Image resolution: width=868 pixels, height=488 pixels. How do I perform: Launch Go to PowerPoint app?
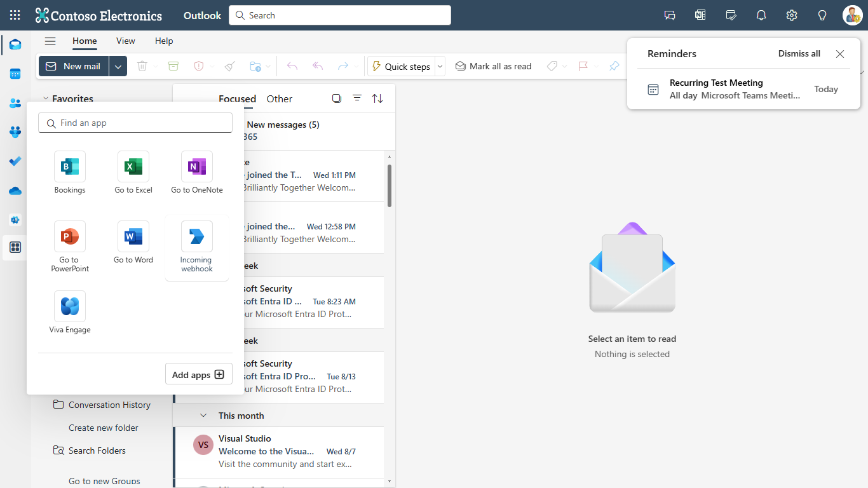tap(70, 247)
